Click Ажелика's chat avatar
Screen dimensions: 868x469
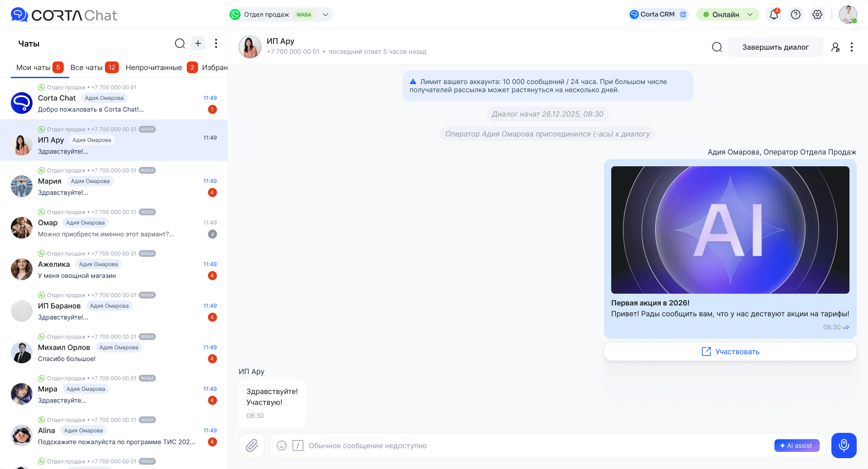pyautogui.click(x=22, y=269)
